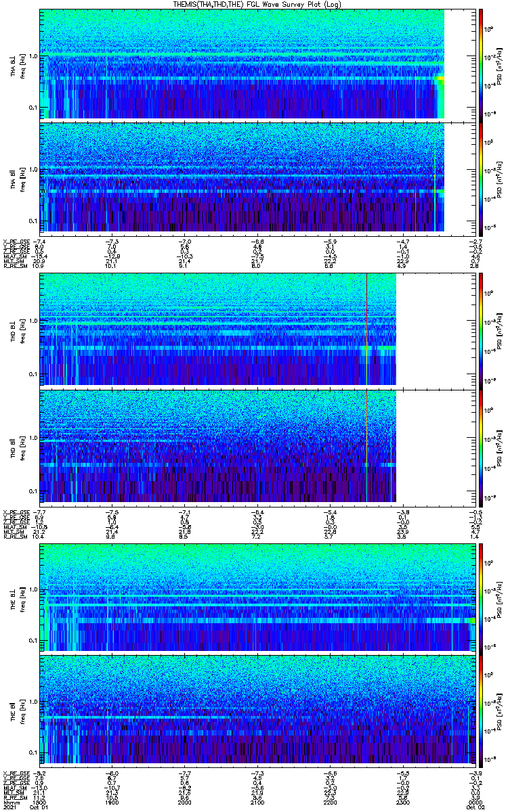Click the 1.0 frequency tick of THD B-parallel
Image resolution: width=508 pixels, height=812 pixels.
click(x=35, y=438)
